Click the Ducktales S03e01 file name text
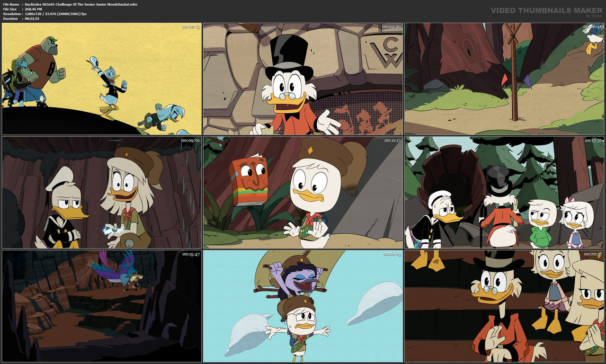Viewport: 606px width, 364px height. coord(81,4)
